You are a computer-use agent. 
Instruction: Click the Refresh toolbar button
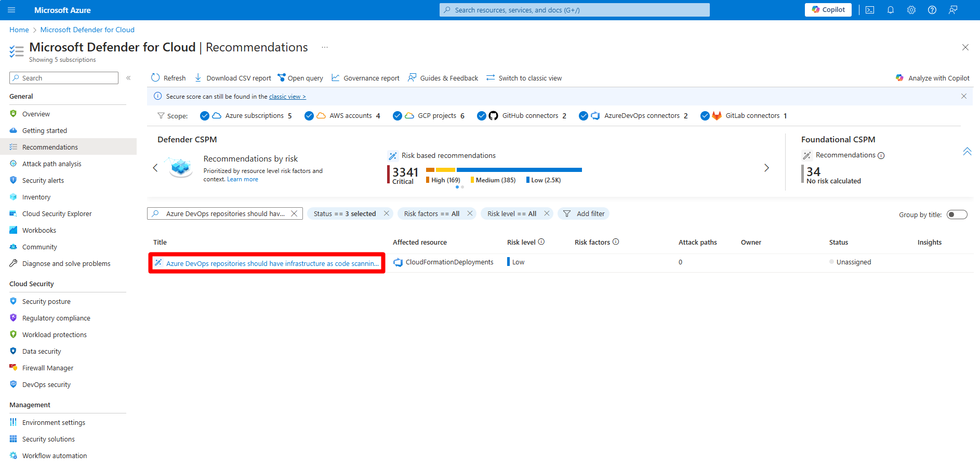click(168, 78)
